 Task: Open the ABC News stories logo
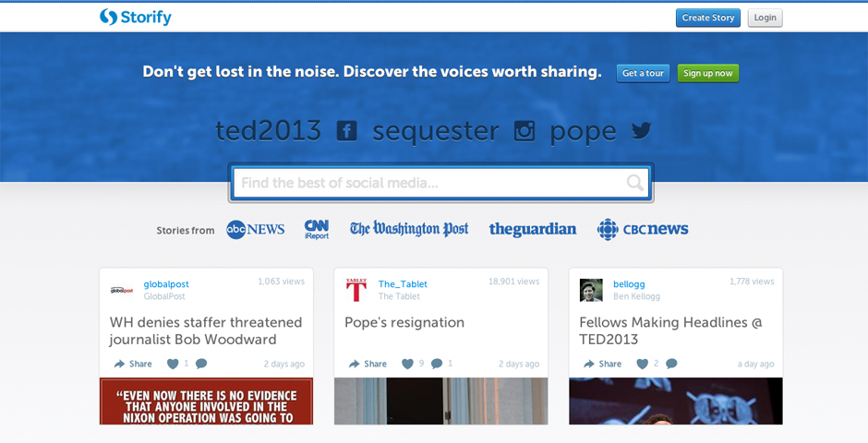255,229
